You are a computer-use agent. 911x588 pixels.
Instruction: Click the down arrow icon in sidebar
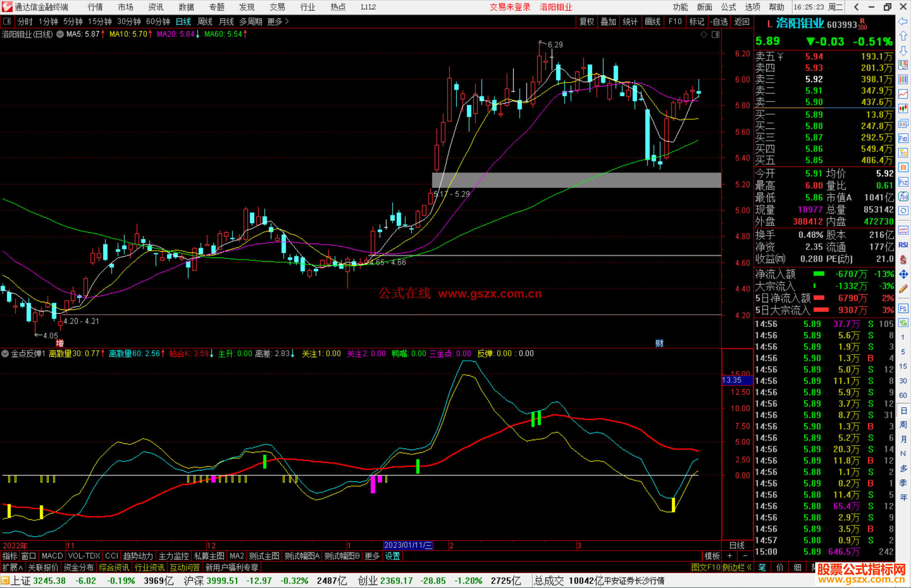pyautogui.click(x=903, y=51)
